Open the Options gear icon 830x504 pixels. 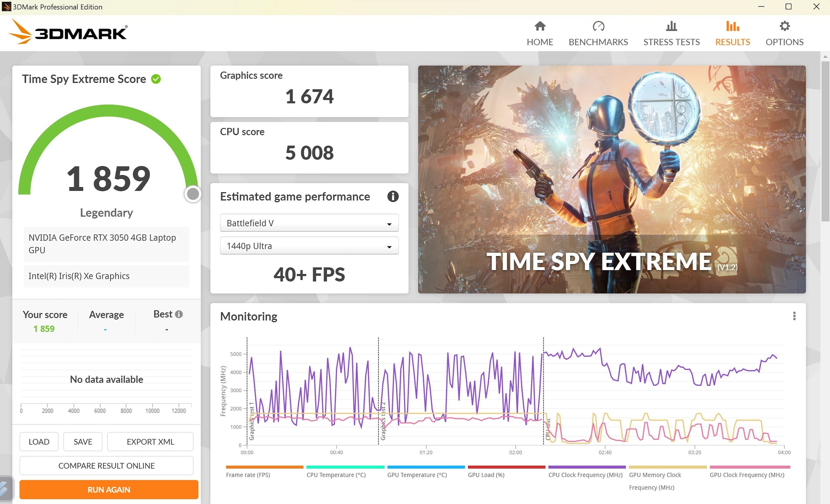[785, 26]
